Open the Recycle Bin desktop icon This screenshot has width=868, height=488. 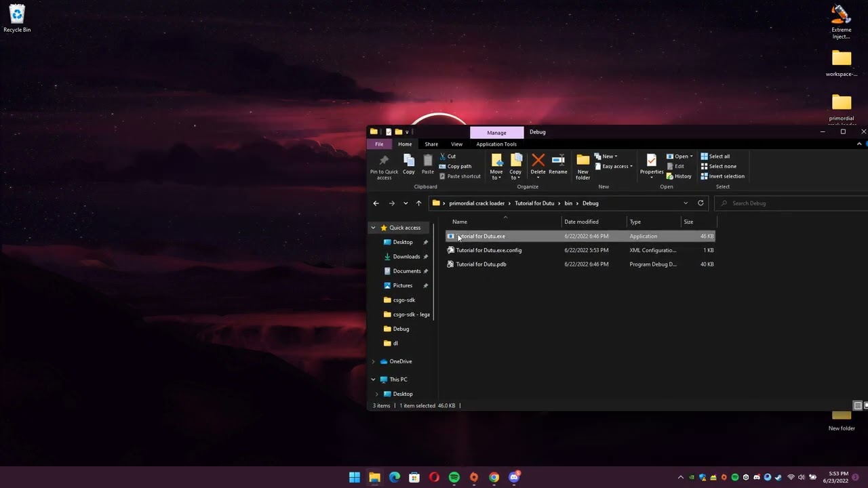click(x=17, y=19)
